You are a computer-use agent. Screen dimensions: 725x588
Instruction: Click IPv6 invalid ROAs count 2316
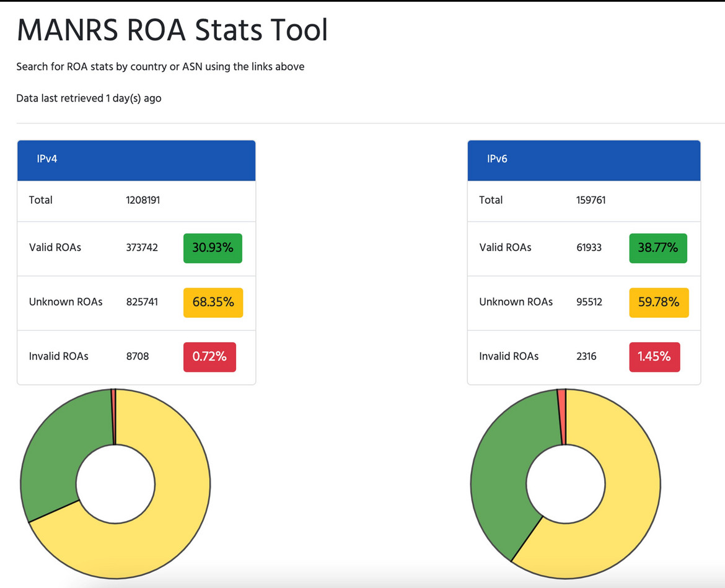click(x=586, y=356)
